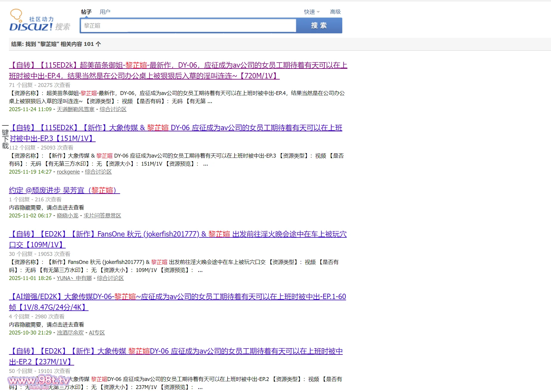
Task: Switch to the 帖子 tab
Action: point(86,12)
